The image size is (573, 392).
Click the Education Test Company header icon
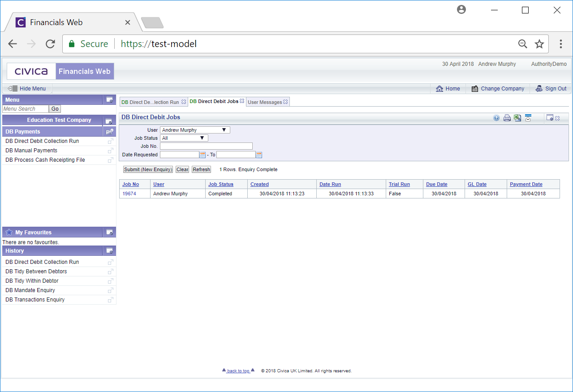(x=108, y=121)
